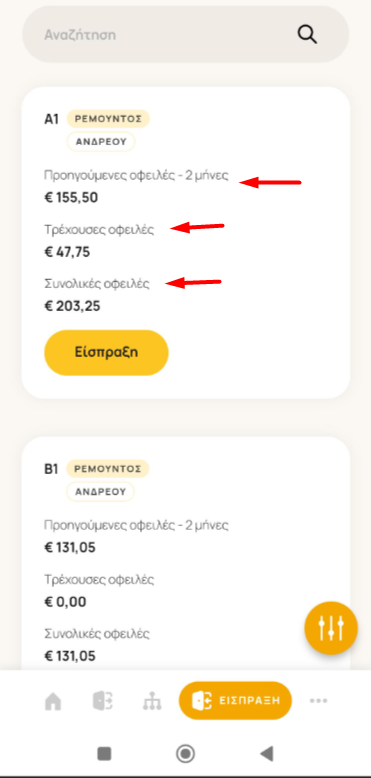Select the active ΕΙΣΠΡΑΞΗ navigation tab
The height and width of the screenshot is (778, 371).
235,701
